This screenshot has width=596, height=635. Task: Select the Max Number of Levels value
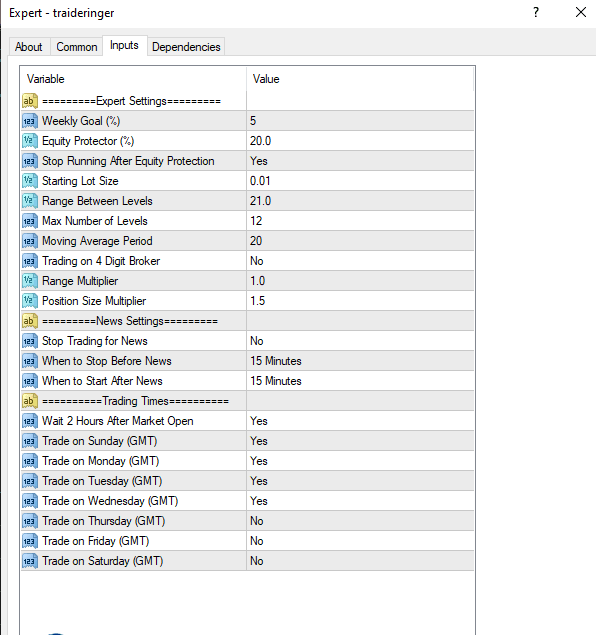point(360,221)
